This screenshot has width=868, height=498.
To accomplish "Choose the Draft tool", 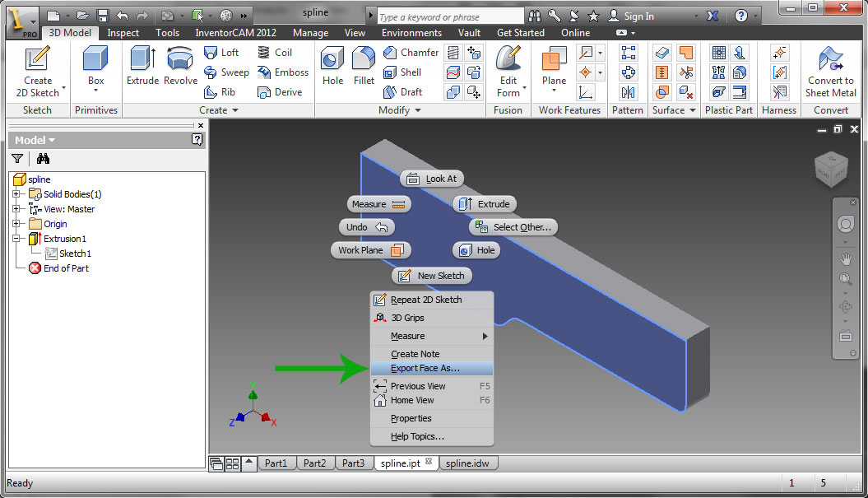I will coord(403,92).
